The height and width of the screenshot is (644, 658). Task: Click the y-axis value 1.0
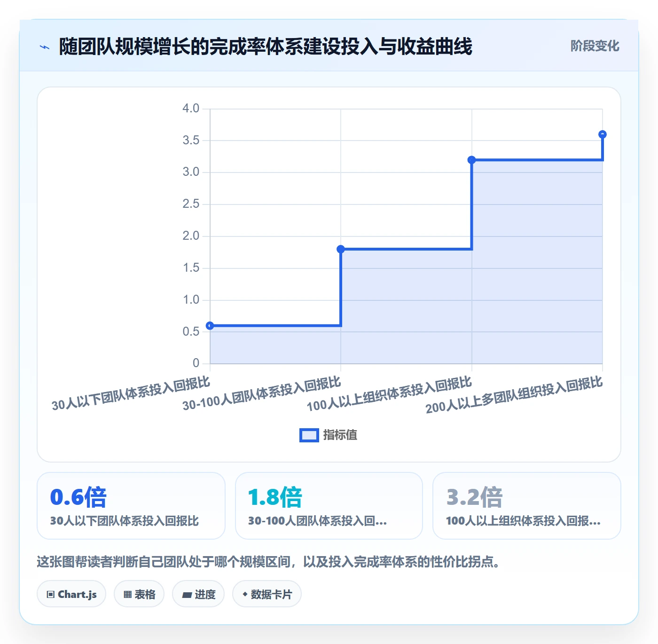(x=191, y=300)
